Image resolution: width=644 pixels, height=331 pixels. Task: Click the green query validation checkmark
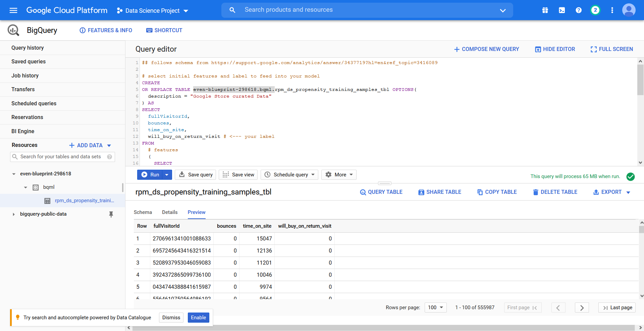click(631, 176)
